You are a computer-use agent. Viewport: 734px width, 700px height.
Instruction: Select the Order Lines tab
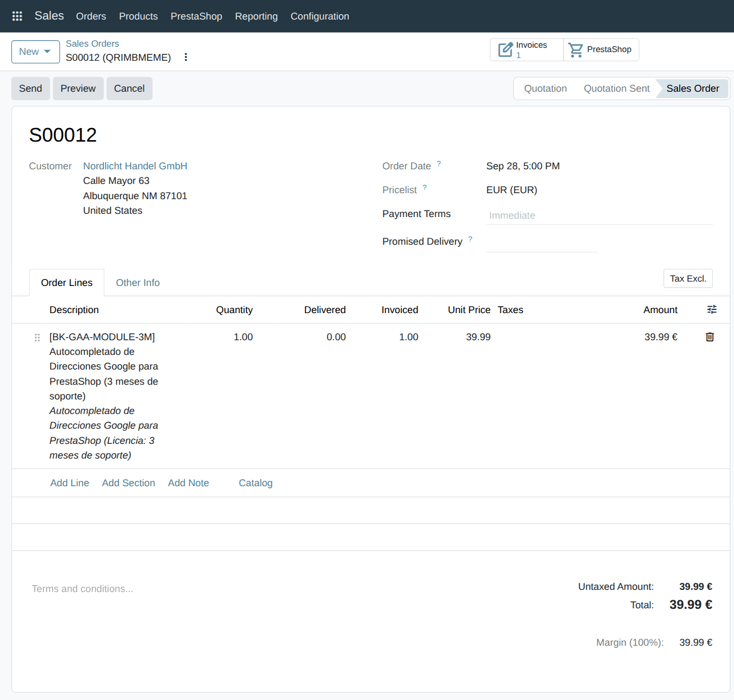coord(67,283)
